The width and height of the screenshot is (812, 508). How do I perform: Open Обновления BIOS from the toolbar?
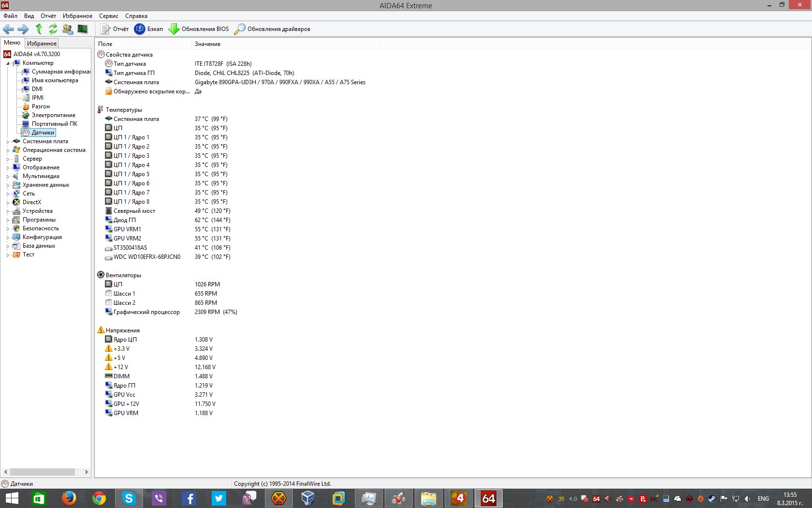(x=199, y=29)
